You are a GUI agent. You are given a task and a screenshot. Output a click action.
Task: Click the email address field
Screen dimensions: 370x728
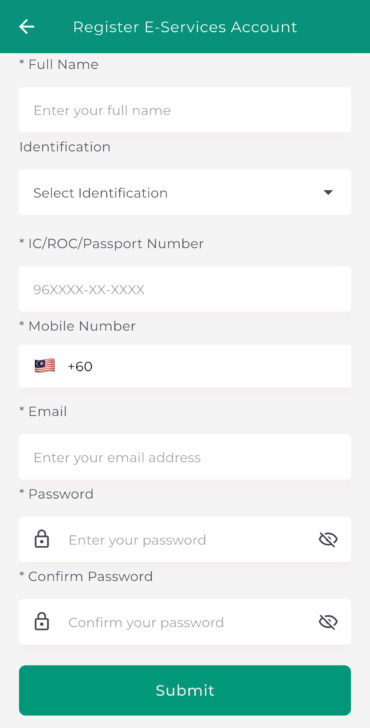pyautogui.click(x=185, y=457)
